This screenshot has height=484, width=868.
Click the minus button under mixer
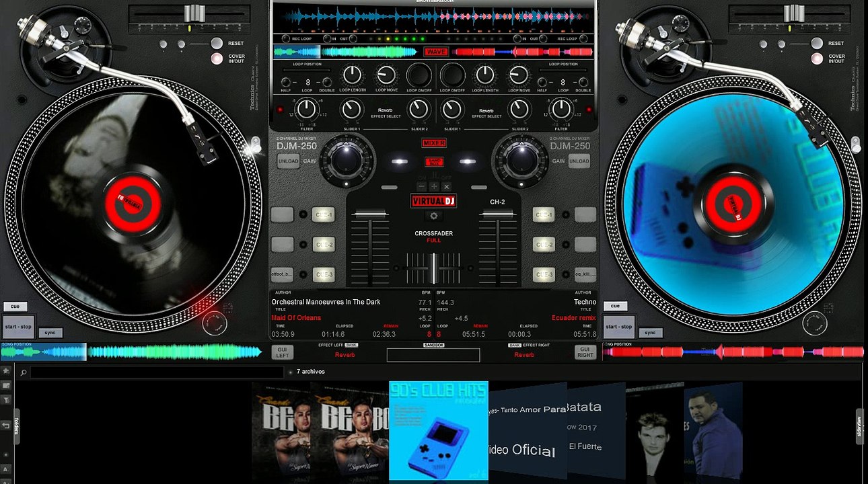coord(422,186)
